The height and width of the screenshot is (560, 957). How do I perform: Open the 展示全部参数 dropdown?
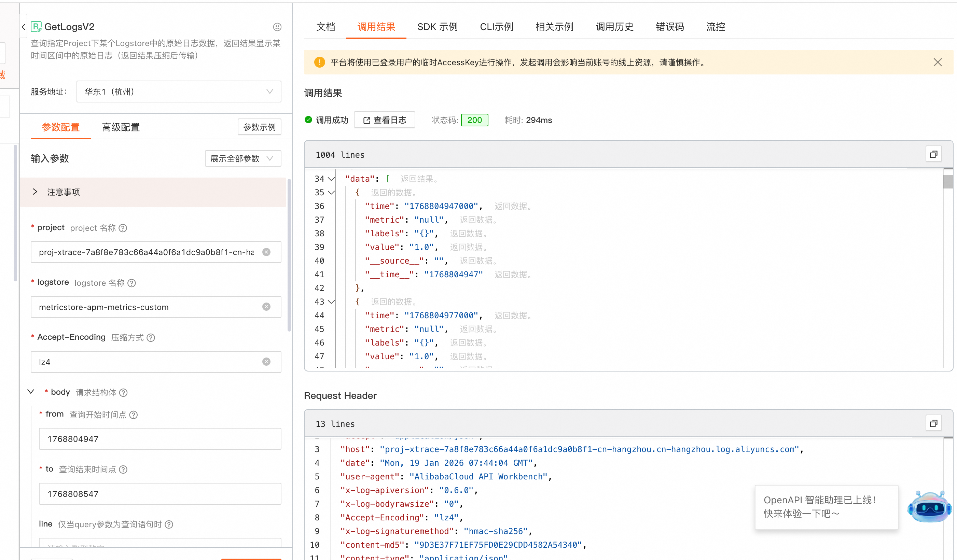pyautogui.click(x=243, y=158)
